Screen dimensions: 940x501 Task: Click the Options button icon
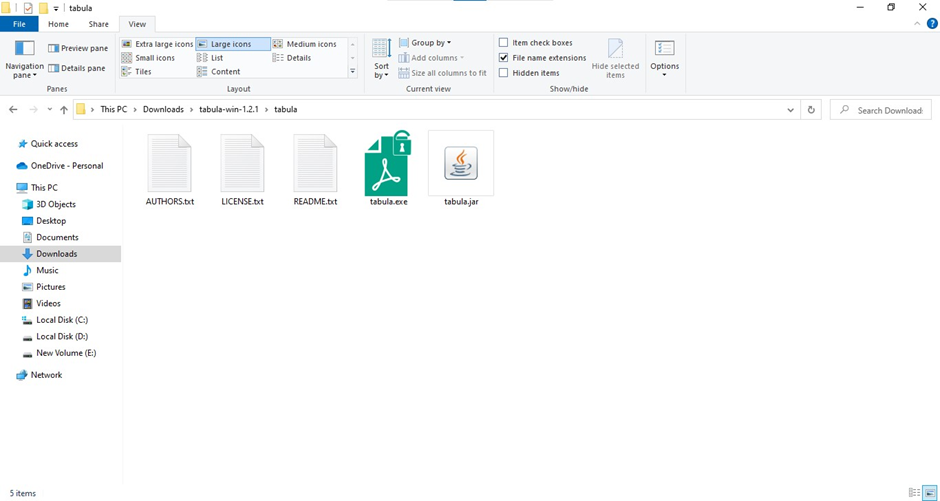click(x=664, y=49)
